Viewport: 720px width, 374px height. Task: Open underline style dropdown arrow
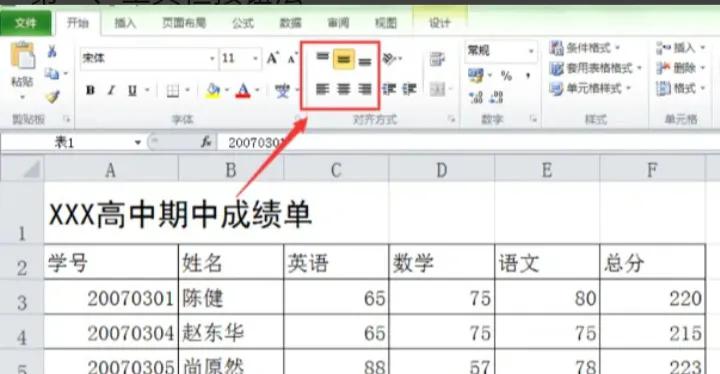[x=147, y=91]
